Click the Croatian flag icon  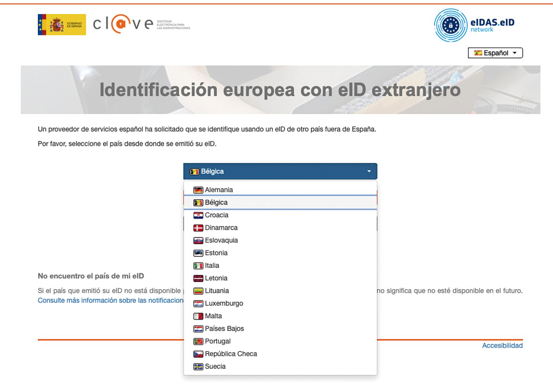(198, 215)
